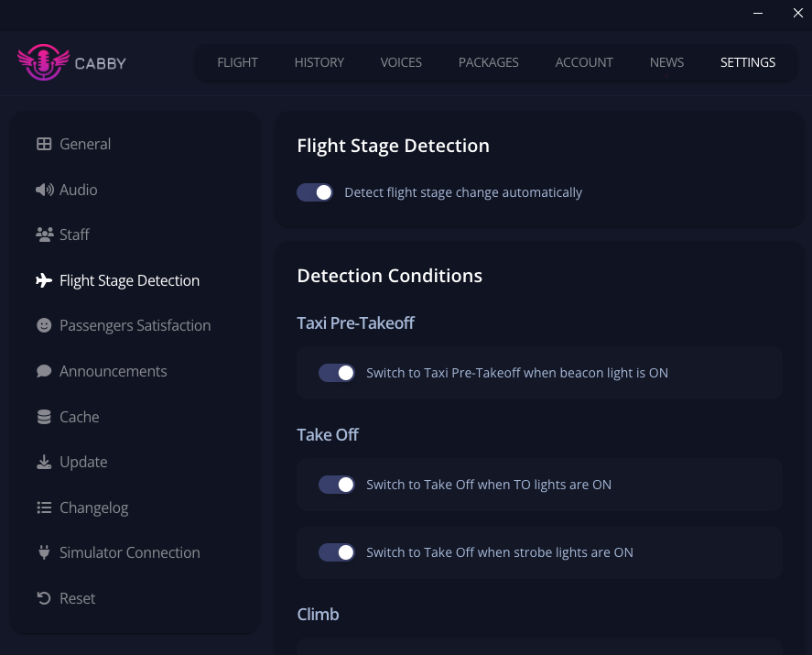Image resolution: width=812 pixels, height=655 pixels.
Task: Go to the PACKAGES tab
Action: point(488,62)
